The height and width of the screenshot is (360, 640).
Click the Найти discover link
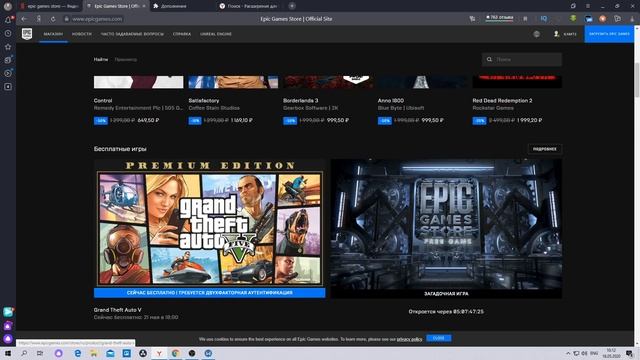[x=101, y=59]
